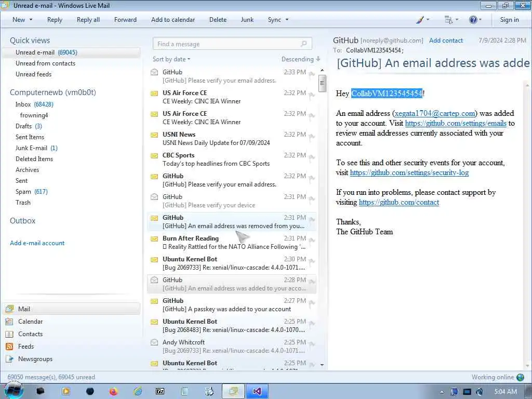Click Delete in the toolbar
This screenshot has height=399, width=532.
pos(218,20)
